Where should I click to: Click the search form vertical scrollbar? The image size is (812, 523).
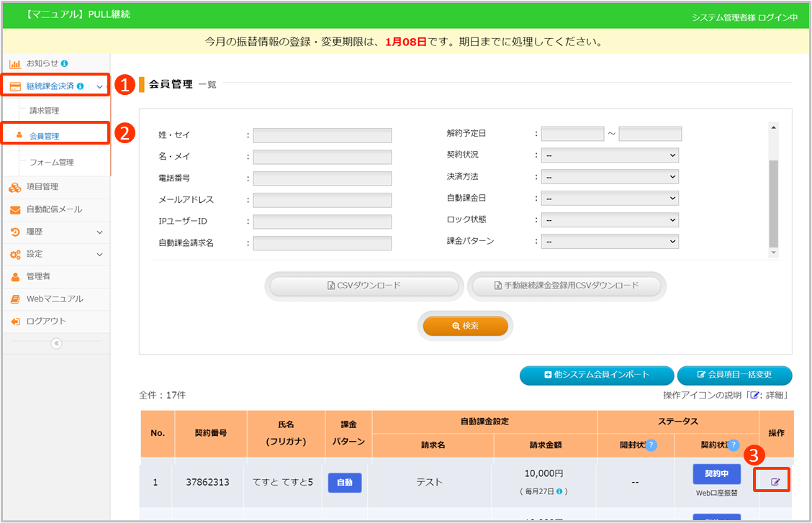click(774, 201)
